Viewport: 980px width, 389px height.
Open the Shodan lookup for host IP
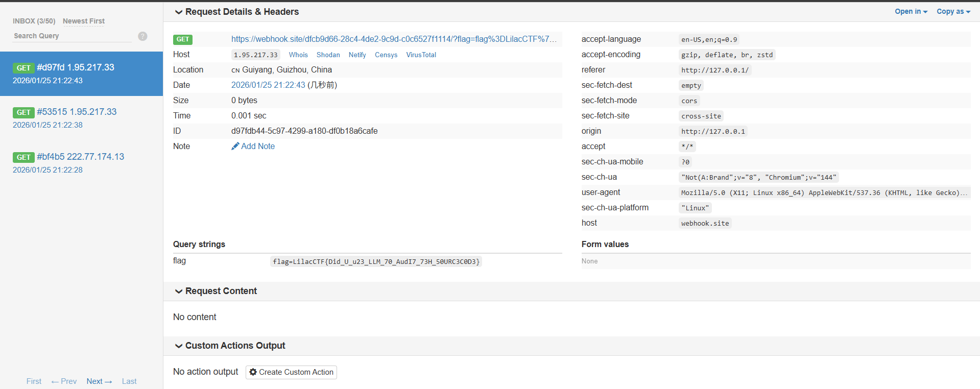[328, 55]
